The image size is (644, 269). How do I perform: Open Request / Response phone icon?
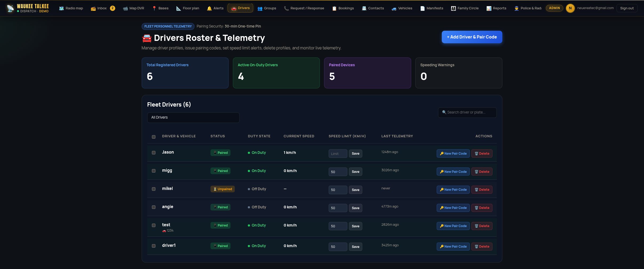tap(286, 9)
